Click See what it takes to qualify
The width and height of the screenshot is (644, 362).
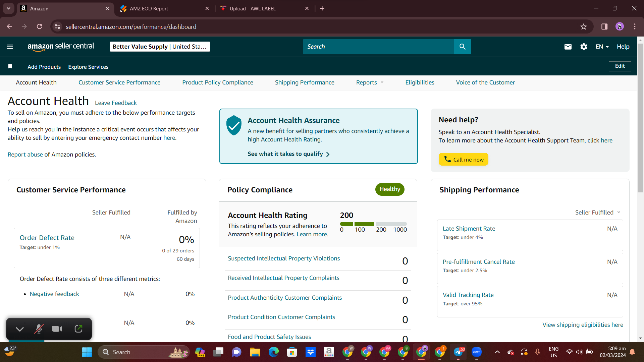pyautogui.click(x=288, y=154)
